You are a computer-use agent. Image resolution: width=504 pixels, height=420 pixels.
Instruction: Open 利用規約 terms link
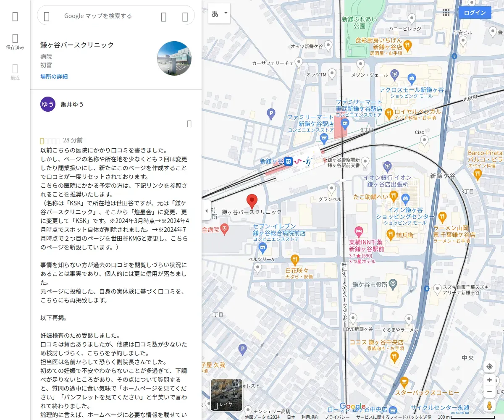tap(310, 417)
